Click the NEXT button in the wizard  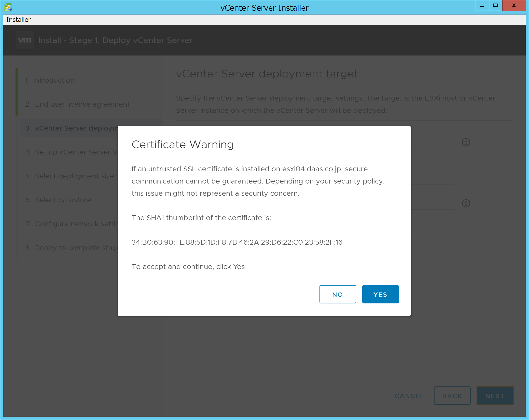click(495, 396)
